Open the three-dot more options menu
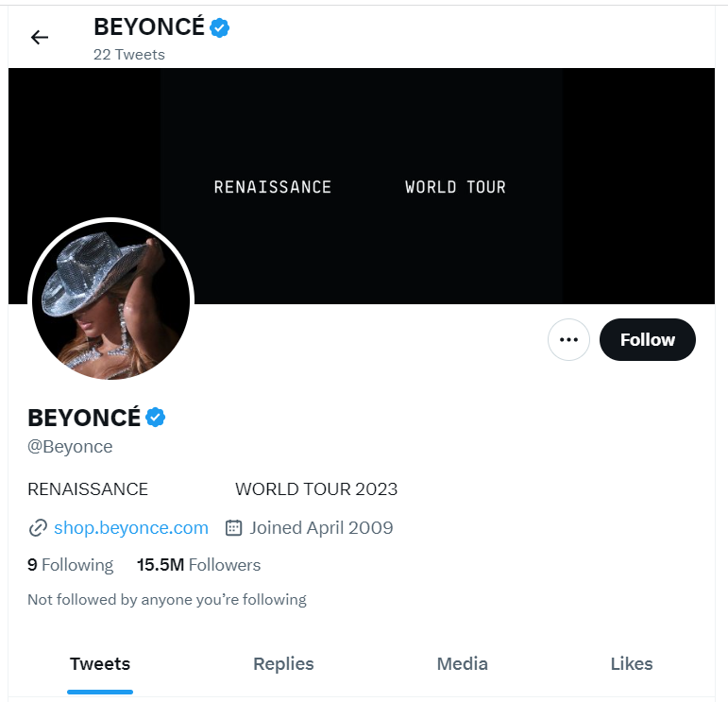The width and height of the screenshot is (728, 702). [x=568, y=339]
